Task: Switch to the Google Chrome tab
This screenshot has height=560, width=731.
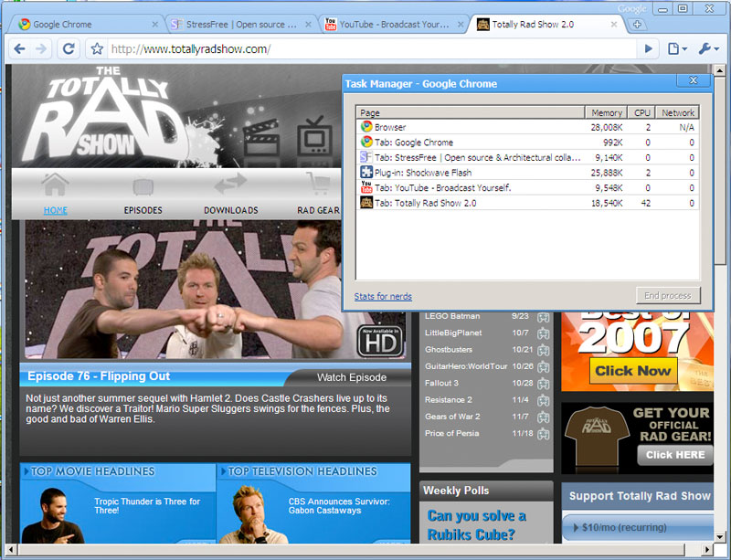Action: point(84,25)
